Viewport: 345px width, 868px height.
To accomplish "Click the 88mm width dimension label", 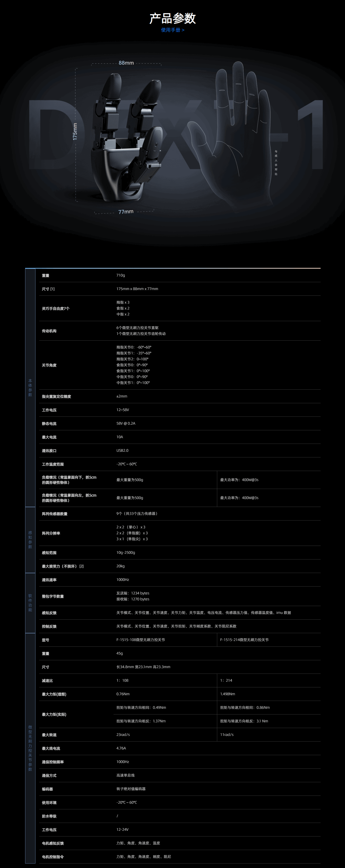I will click(x=126, y=63).
